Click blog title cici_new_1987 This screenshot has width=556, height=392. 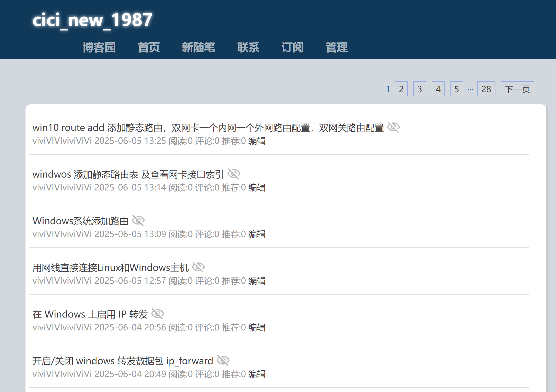(92, 20)
